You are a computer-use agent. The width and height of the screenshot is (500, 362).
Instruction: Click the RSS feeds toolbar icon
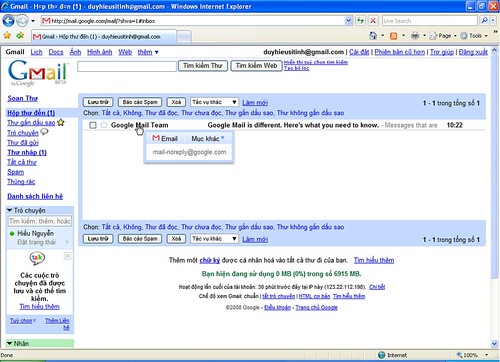tap(394, 36)
